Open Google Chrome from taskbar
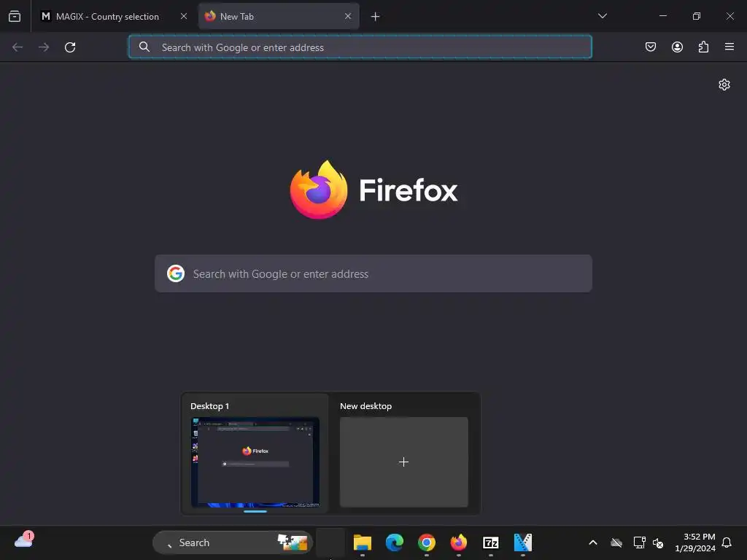Image resolution: width=747 pixels, height=560 pixels. pyautogui.click(x=426, y=542)
